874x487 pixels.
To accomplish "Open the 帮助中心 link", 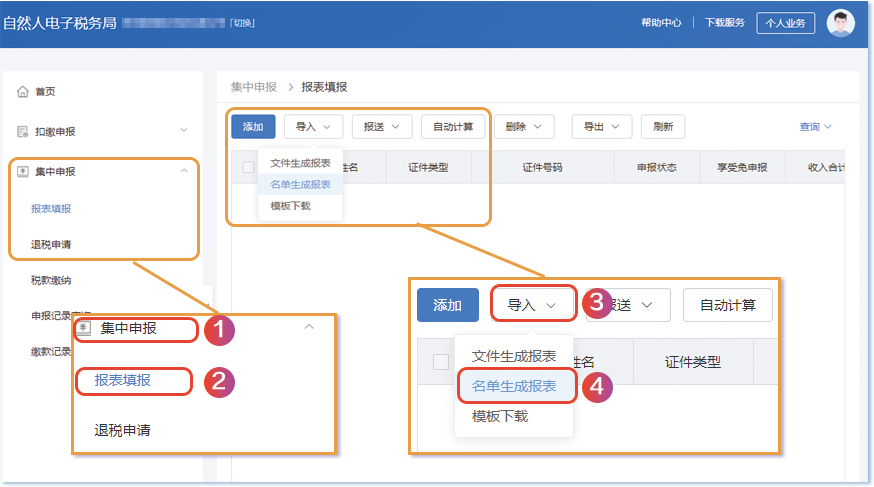I will pos(661,23).
